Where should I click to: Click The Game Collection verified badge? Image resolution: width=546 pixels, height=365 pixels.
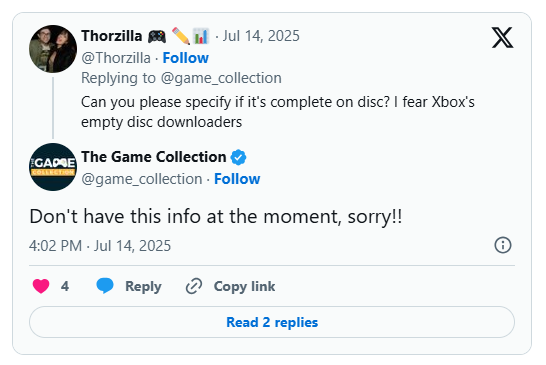tap(239, 157)
